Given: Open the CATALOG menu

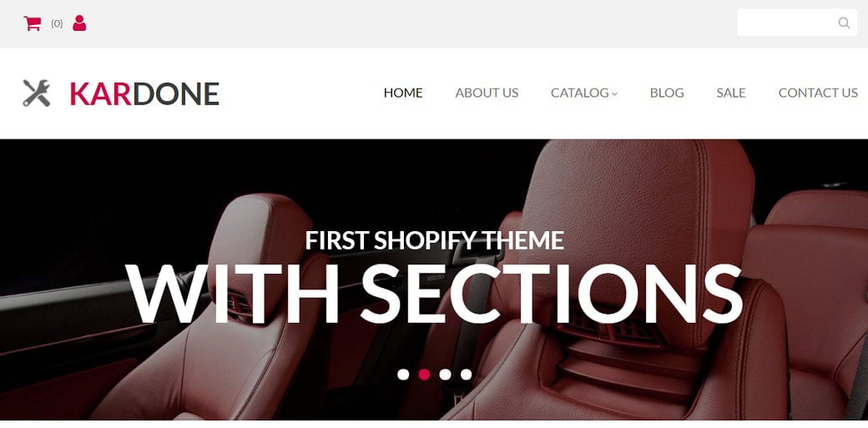Looking at the screenshot, I should click(x=579, y=93).
